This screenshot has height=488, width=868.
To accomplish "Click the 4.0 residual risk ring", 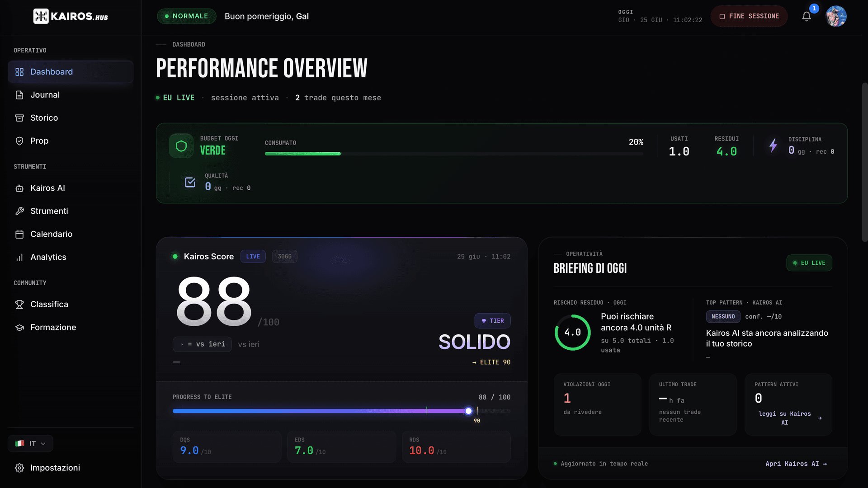I will pyautogui.click(x=573, y=333).
